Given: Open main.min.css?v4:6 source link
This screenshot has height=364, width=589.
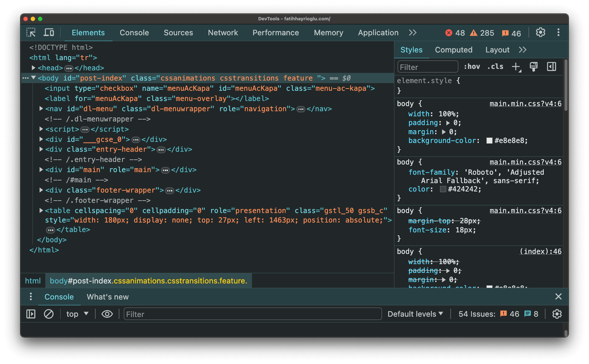Looking at the screenshot, I should pos(525,104).
